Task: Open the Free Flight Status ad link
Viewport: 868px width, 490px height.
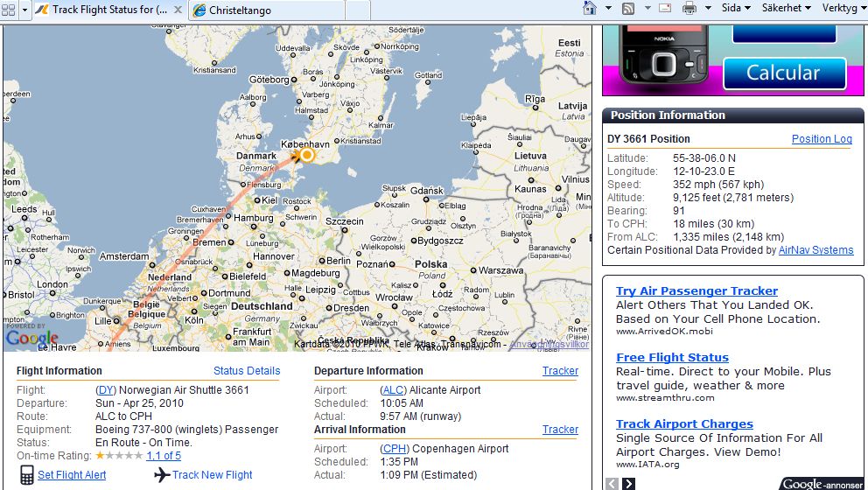Action: pos(672,358)
